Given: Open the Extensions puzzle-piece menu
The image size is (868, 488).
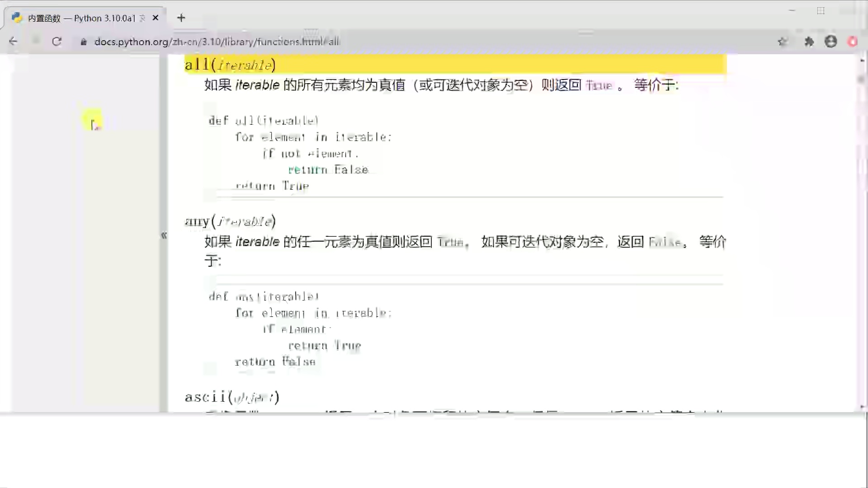Looking at the screenshot, I should point(809,41).
